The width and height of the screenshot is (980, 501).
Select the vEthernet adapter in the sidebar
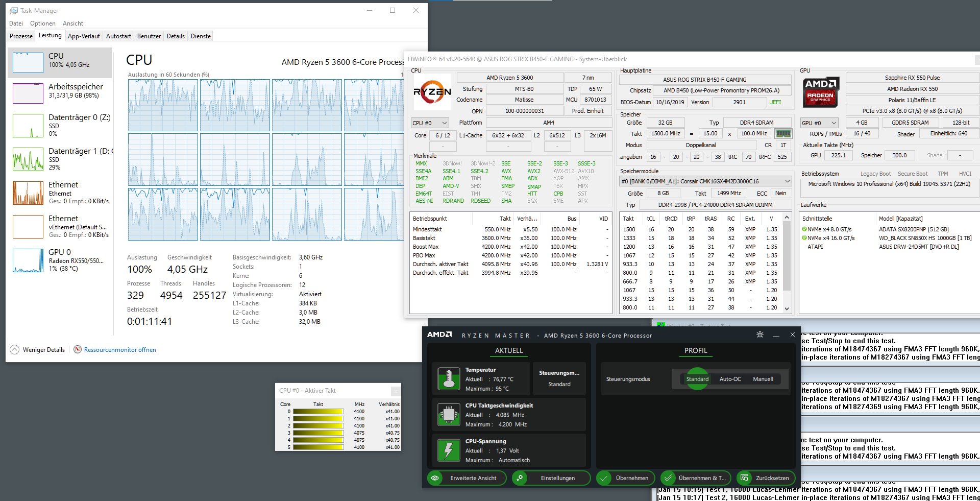pyautogui.click(x=60, y=226)
